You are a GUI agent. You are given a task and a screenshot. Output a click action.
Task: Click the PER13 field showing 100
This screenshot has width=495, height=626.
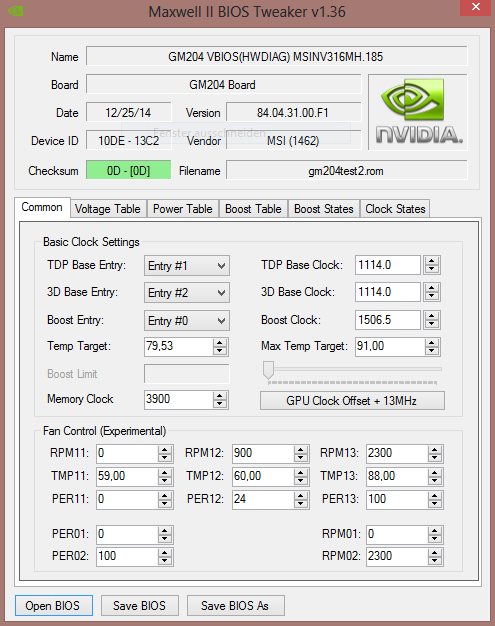pyautogui.click(x=397, y=499)
